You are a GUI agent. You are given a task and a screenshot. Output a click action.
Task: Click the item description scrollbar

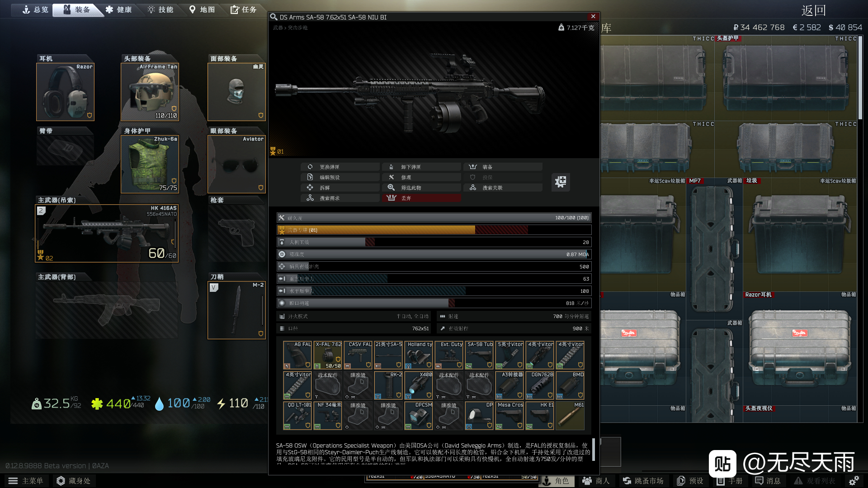click(594, 450)
